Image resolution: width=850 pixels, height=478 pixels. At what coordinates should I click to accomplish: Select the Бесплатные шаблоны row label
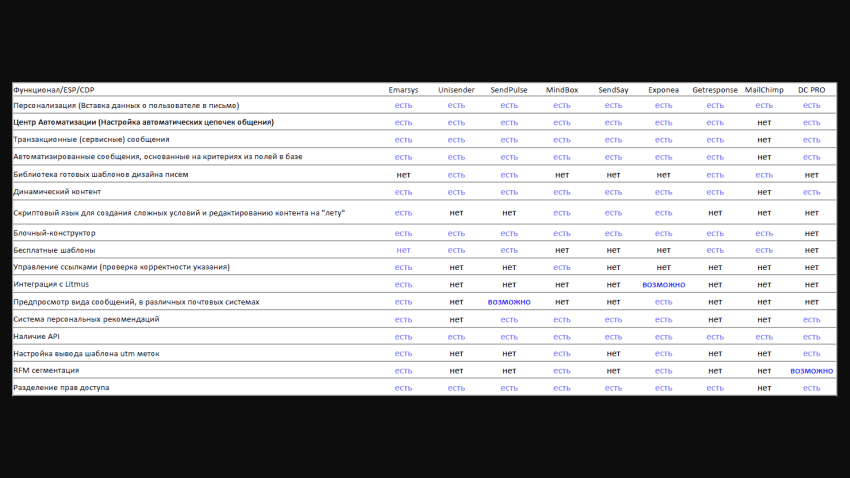pos(54,250)
